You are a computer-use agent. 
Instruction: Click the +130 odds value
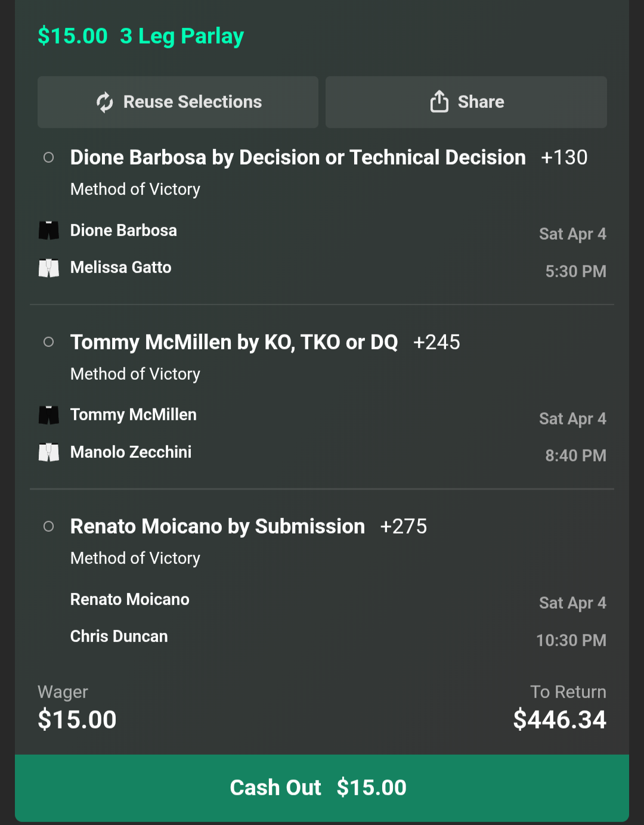coord(563,157)
